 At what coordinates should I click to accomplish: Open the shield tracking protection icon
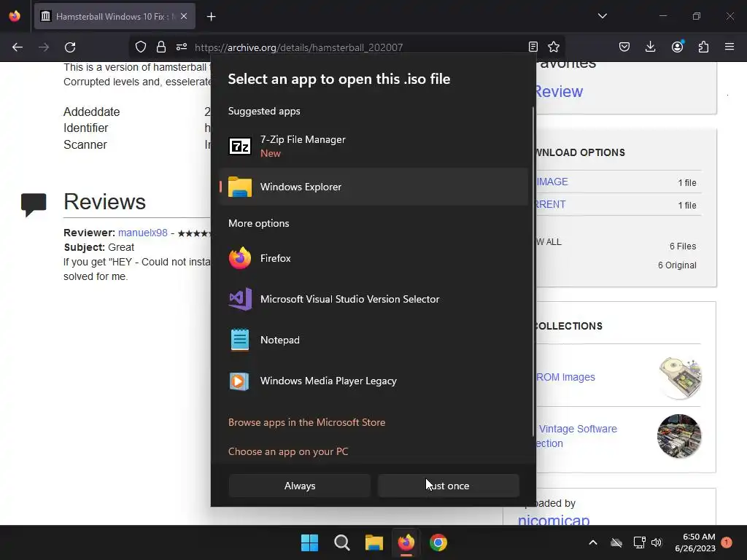coord(141,47)
